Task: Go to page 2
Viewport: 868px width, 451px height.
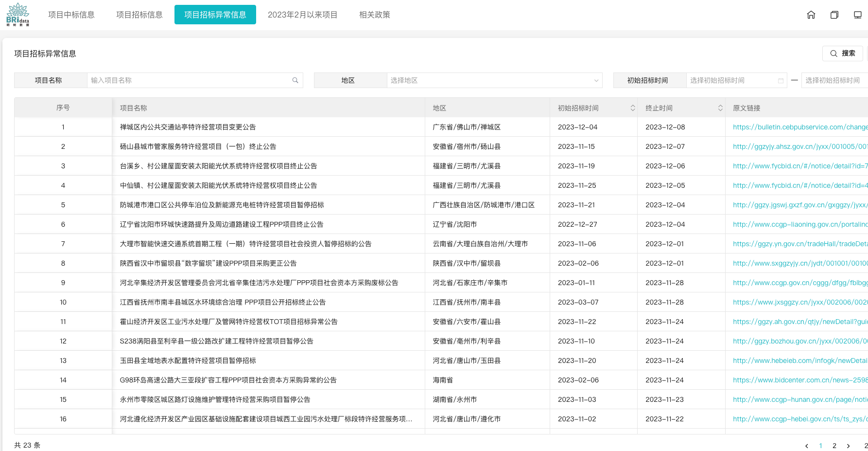Action: (x=834, y=446)
